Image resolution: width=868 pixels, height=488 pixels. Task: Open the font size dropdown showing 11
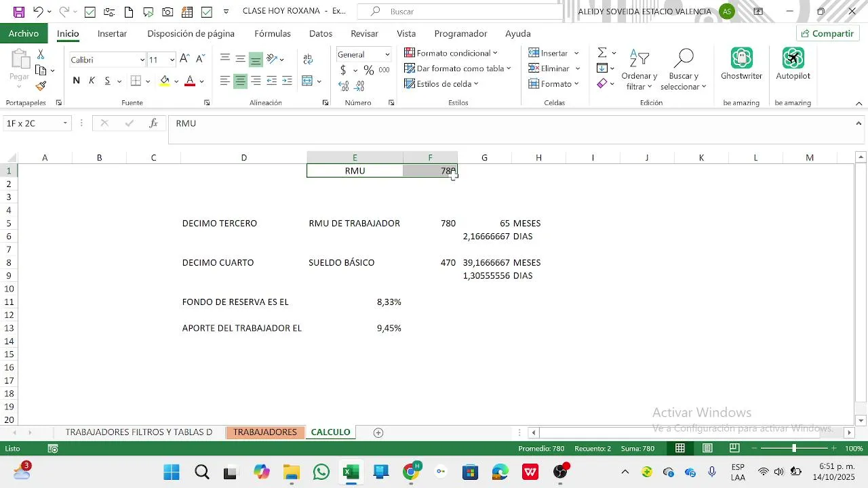click(172, 60)
